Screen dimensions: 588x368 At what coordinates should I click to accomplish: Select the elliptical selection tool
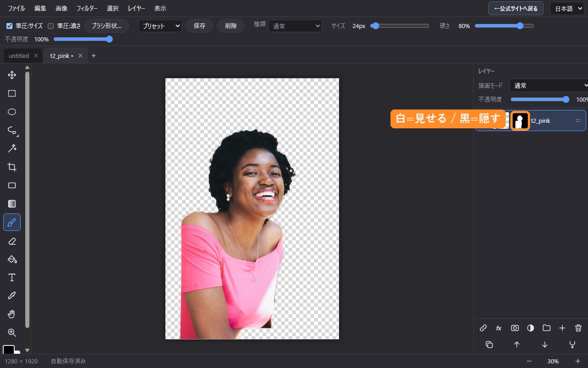[12, 112]
